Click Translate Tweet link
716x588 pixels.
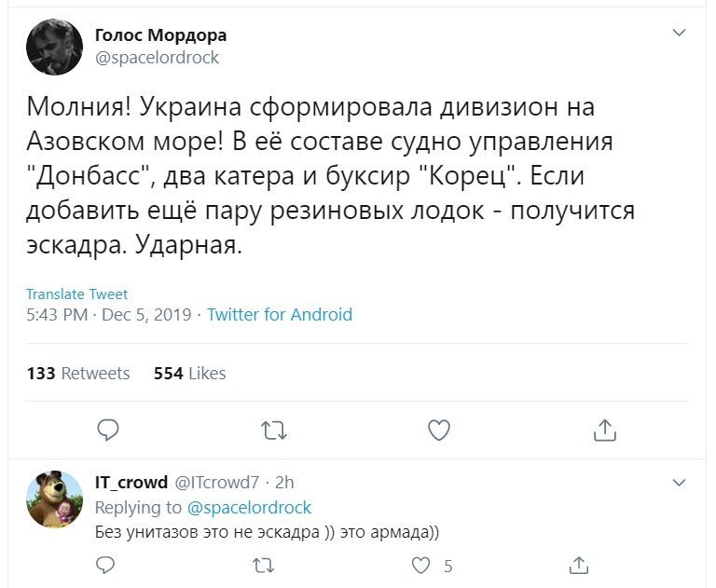[76, 294]
